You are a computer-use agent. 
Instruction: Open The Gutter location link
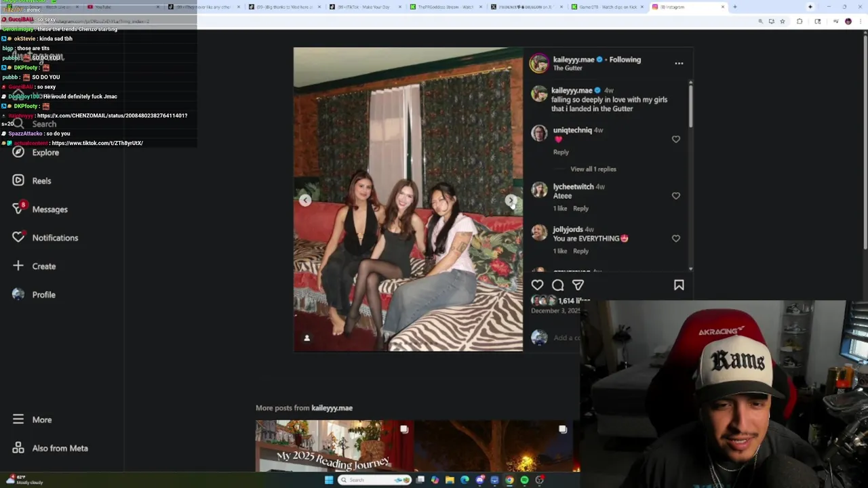(x=568, y=68)
